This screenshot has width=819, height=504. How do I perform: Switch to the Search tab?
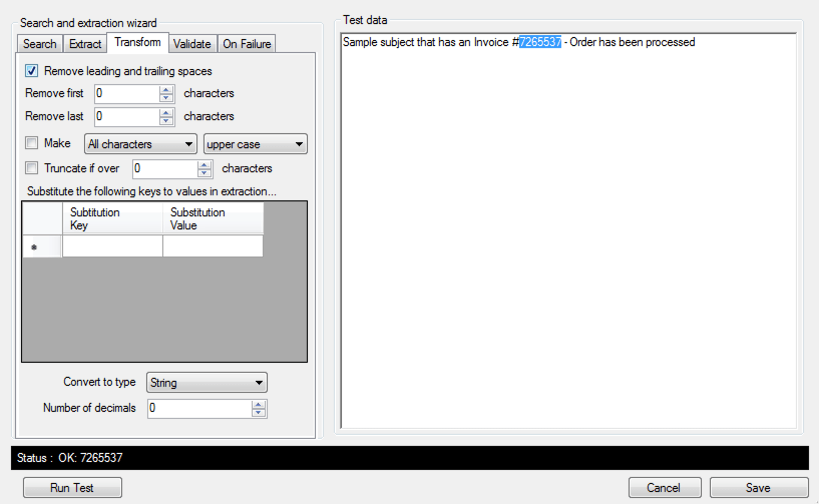pos(39,44)
